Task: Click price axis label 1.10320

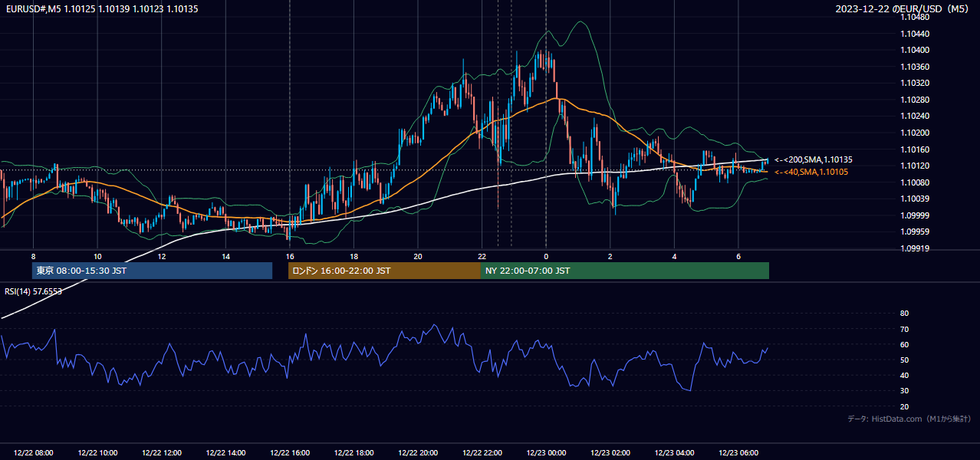Action: click(x=916, y=83)
